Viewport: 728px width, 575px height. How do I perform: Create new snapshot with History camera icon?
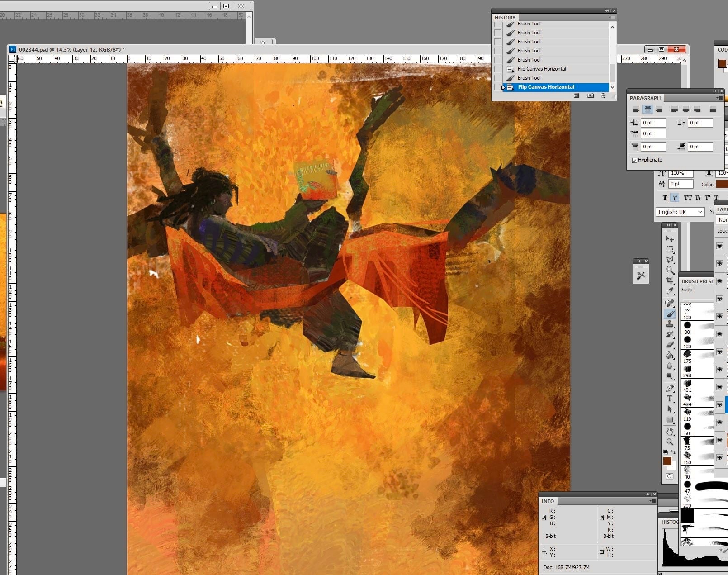click(x=590, y=96)
